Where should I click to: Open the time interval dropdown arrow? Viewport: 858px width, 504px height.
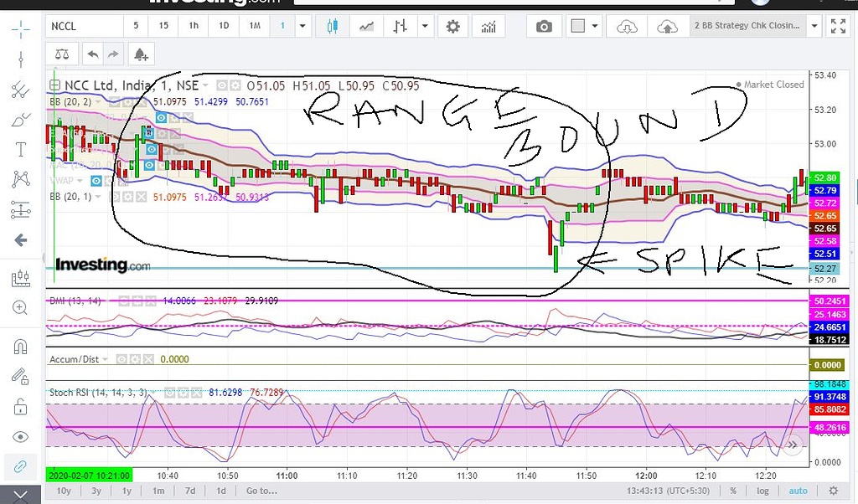(302, 26)
